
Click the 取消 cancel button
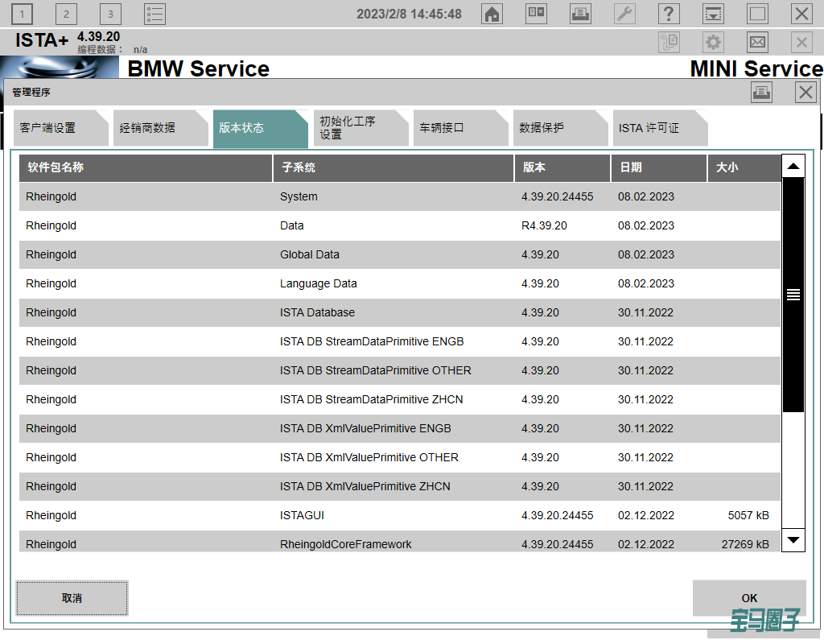coord(72,598)
